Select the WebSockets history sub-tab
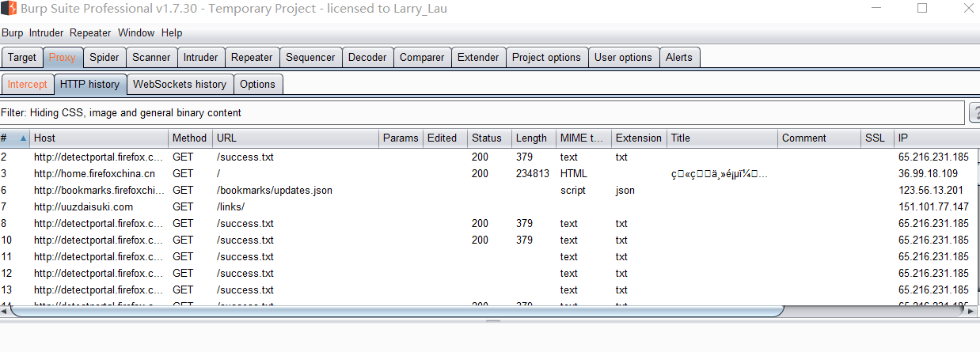 [180, 84]
